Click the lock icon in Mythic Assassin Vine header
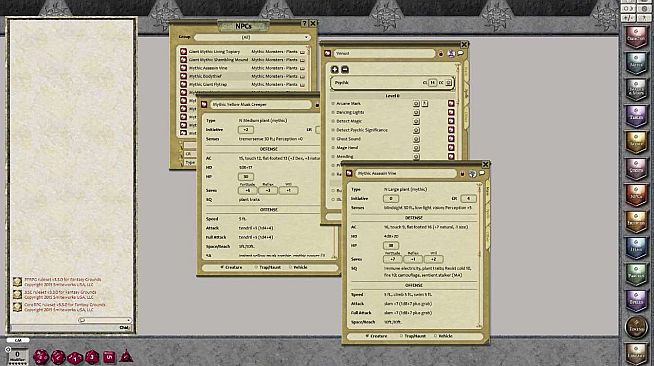The image size is (654, 366). pos(462,173)
